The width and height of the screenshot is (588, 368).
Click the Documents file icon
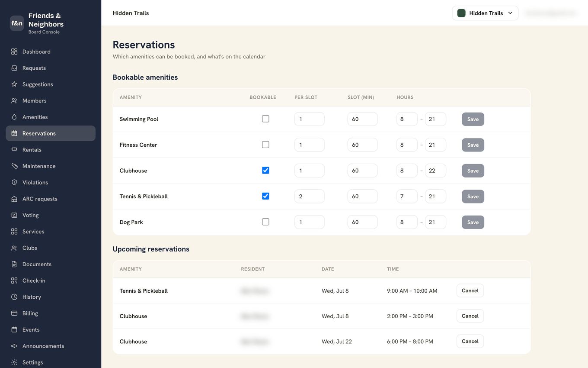(14, 264)
